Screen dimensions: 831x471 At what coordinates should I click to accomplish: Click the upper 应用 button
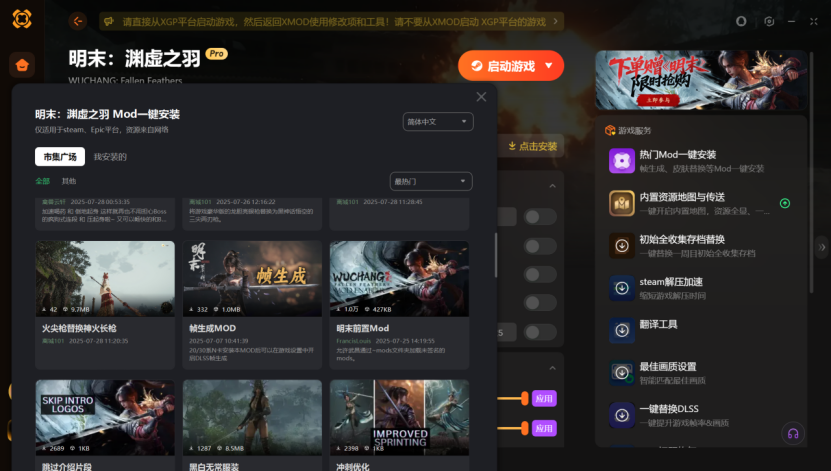(x=544, y=398)
